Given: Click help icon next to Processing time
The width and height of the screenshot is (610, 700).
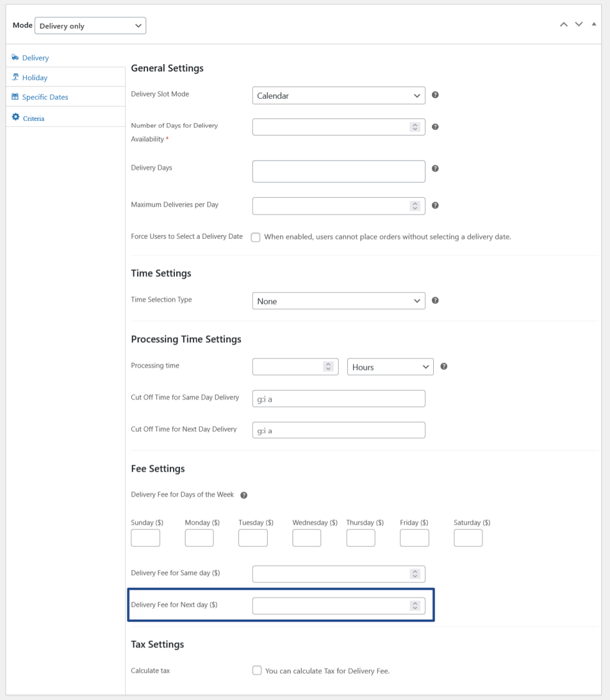Looking at the screenshot, I should (444, 366).
